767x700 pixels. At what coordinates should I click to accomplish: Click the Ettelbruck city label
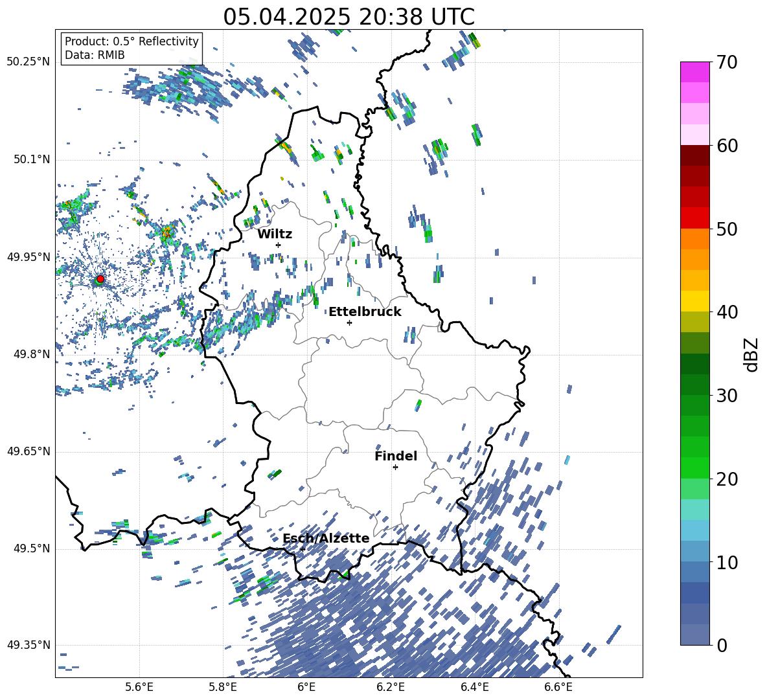point(365,312)
